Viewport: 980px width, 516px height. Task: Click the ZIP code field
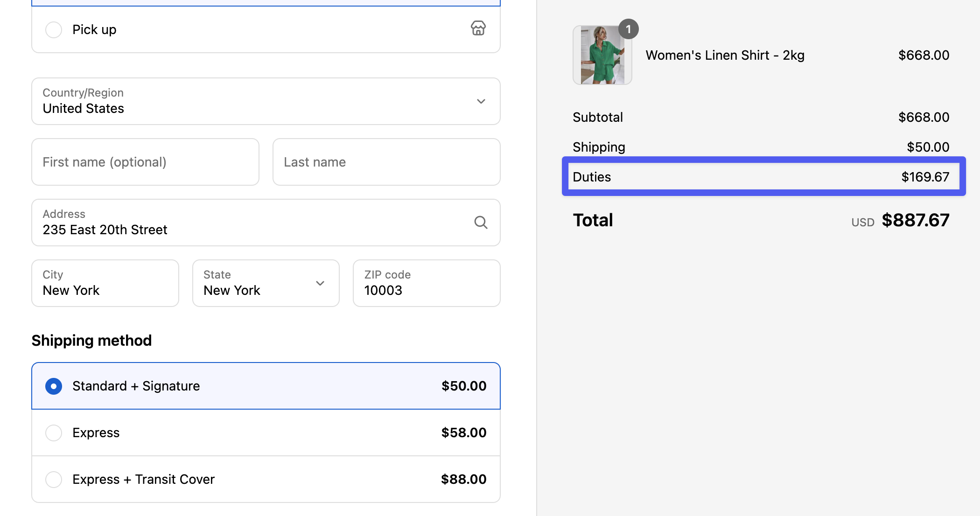[x=426, y=284]
